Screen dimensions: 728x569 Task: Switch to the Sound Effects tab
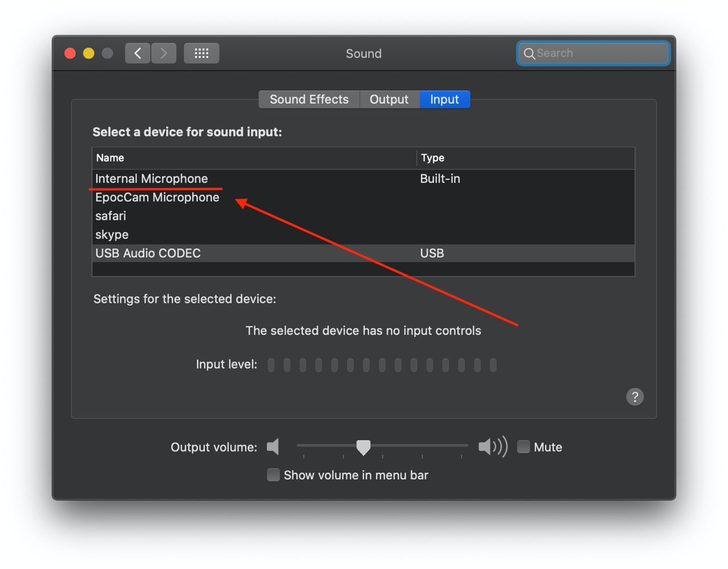point(309,99)
